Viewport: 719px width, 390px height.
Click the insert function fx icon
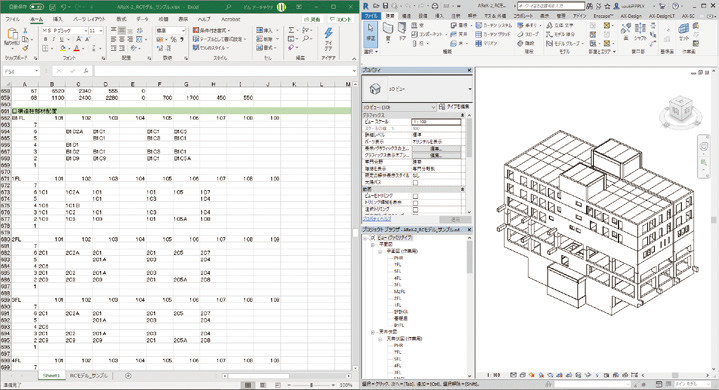tap(86, 71)
